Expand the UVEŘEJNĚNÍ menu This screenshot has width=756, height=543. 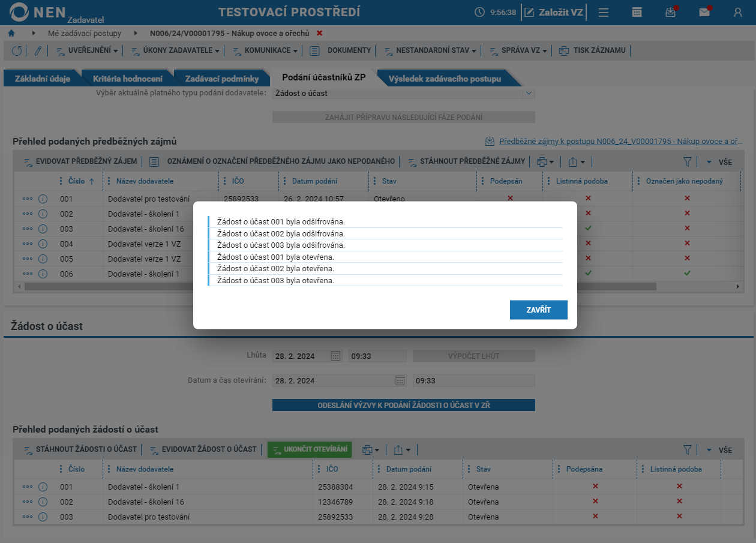point(87,50)
